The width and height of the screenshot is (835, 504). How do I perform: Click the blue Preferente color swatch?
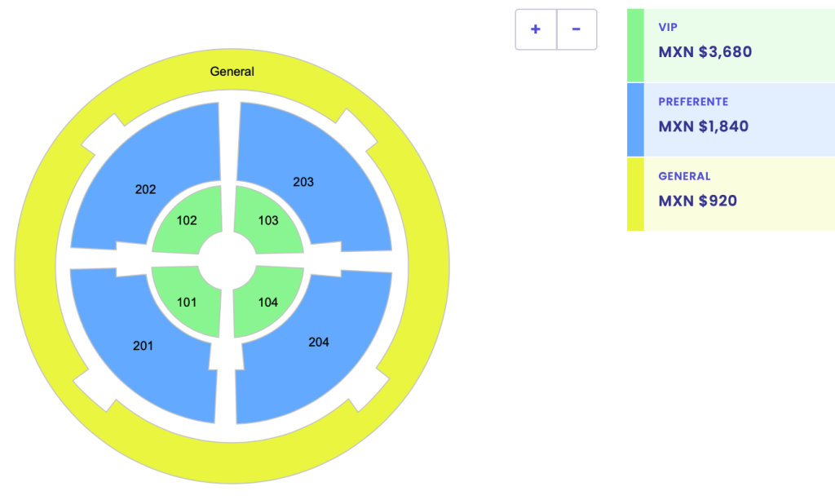click(635, 119)
